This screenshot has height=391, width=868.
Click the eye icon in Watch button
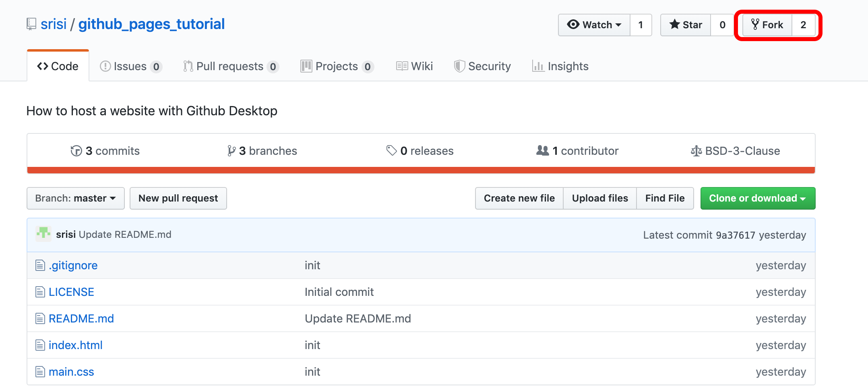point(573,25)
